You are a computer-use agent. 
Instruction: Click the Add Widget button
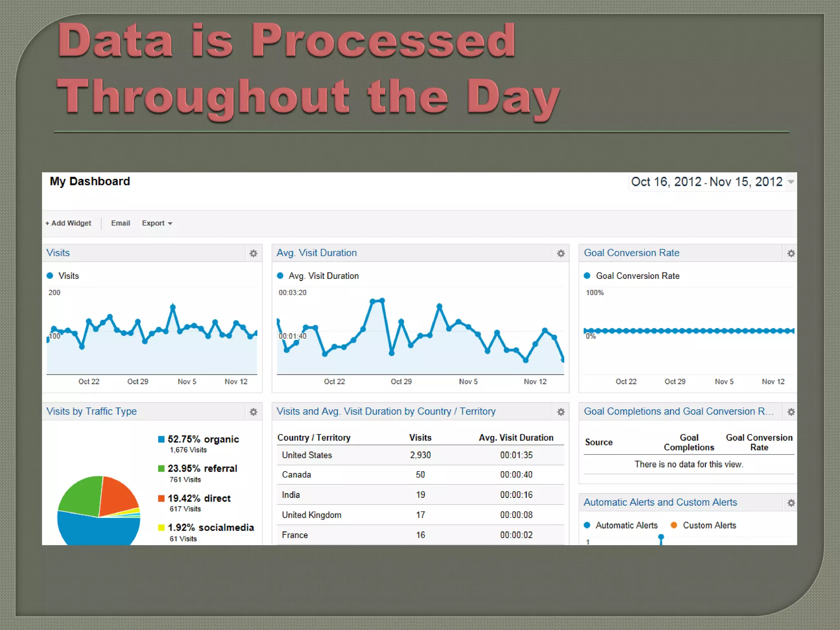coord(68,223)
